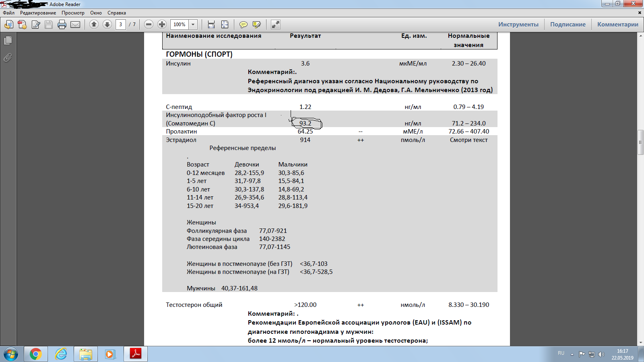Open page thumbnails panel in left sidebar
The image size is (644, 362).
click(8, 41)
